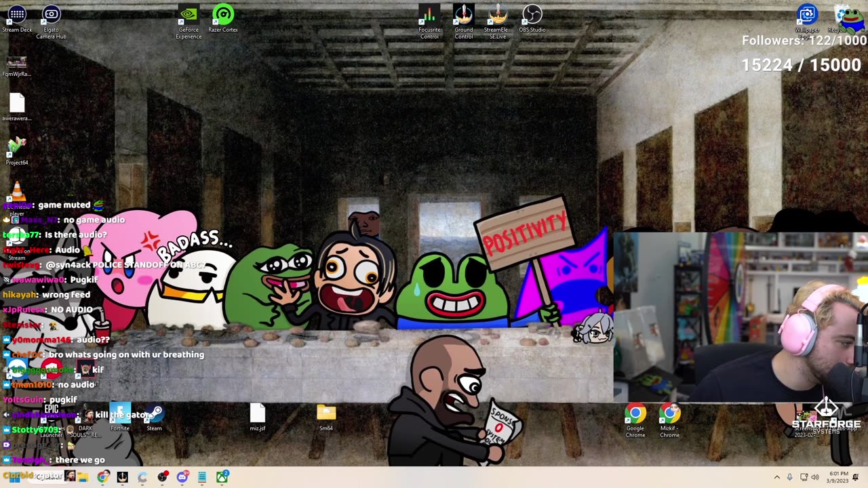868x488 pixels.
Task: Show hidden system tray icons
Action: (777, 477)
